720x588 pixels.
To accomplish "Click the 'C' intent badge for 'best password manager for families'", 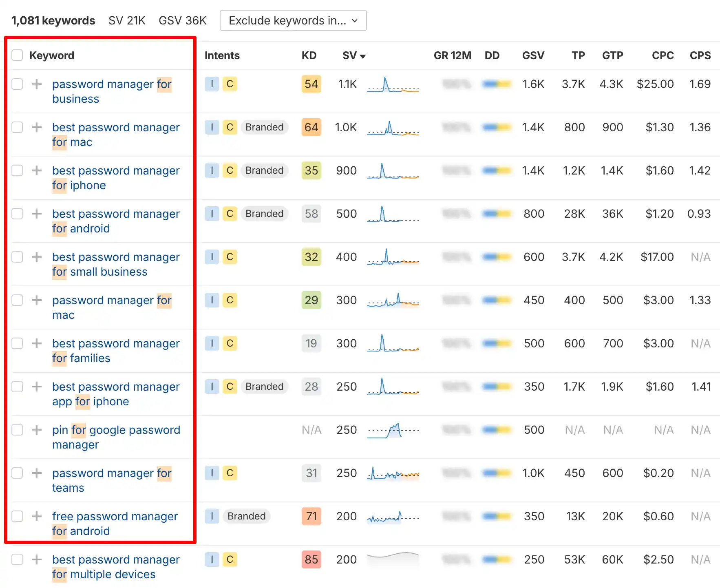I will click(x=230, y=343).
